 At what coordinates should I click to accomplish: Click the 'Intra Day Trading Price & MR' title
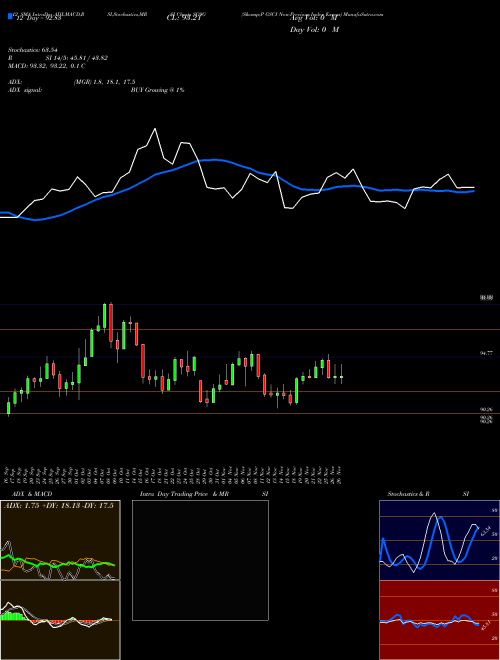tap(185, 494)
